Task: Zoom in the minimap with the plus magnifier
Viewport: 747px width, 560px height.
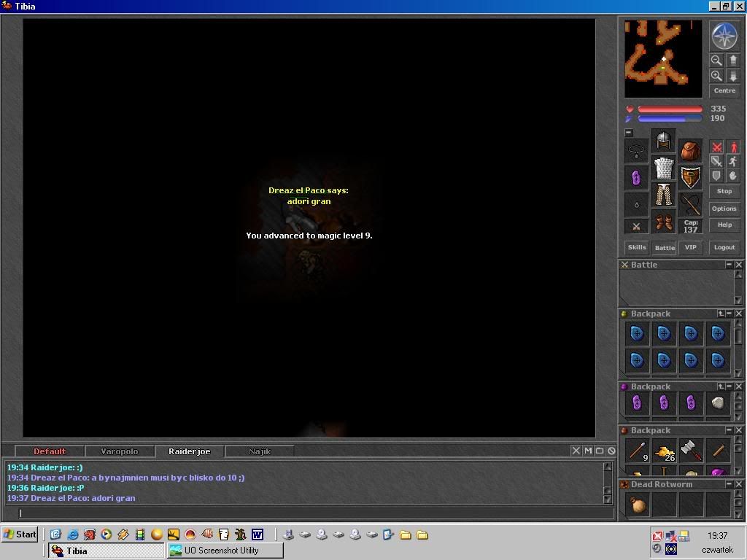Action: click(x=716, y=76)
